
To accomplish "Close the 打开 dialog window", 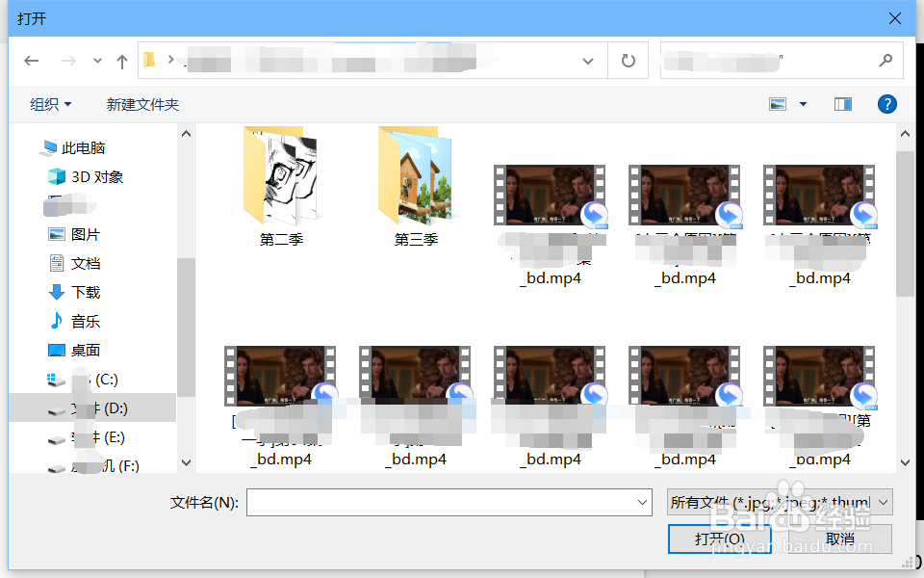I will (x=894, y=18).
